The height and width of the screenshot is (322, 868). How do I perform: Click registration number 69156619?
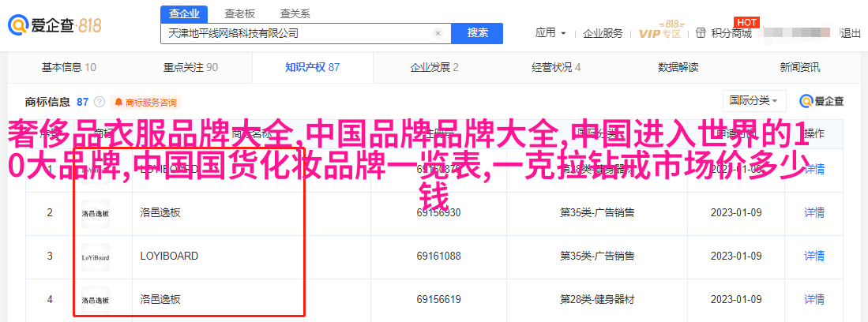pos(439,300)
